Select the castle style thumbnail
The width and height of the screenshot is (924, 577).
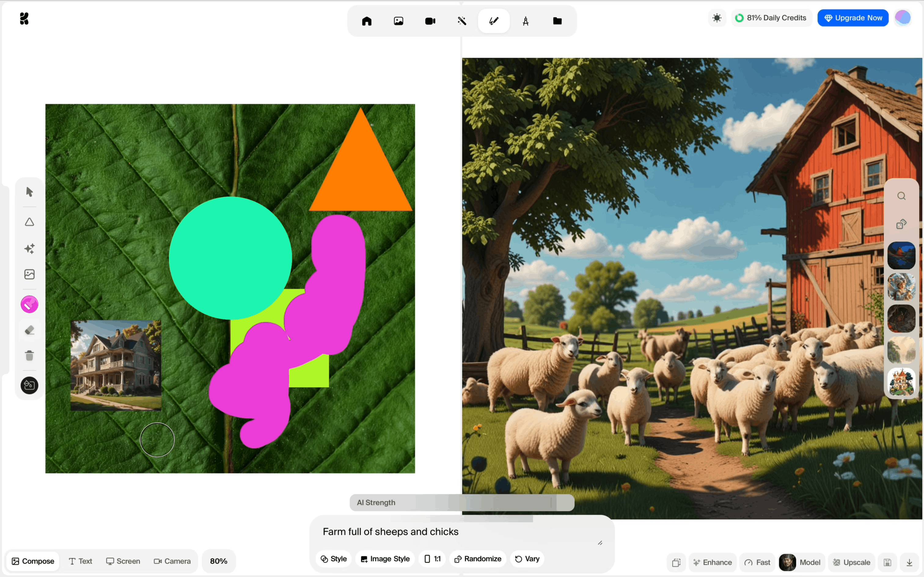pyautogui.click(x=901, y=382)
